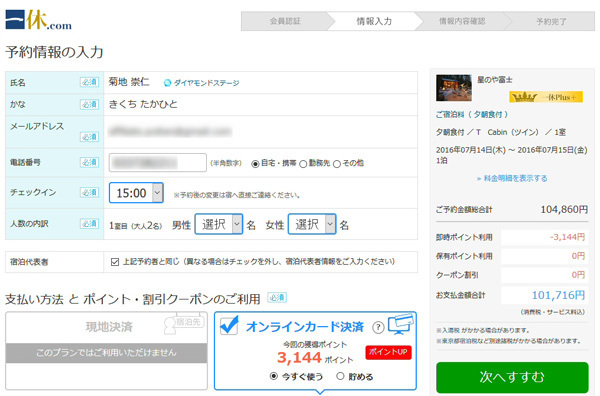
Task: Click the ポイントUP red badge
Action: (388, 352)
